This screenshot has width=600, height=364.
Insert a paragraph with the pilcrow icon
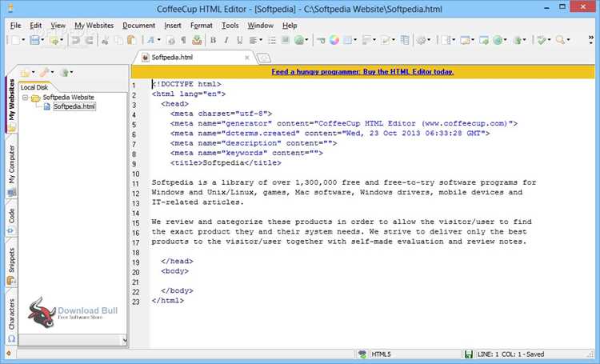(x=183, y=40)
